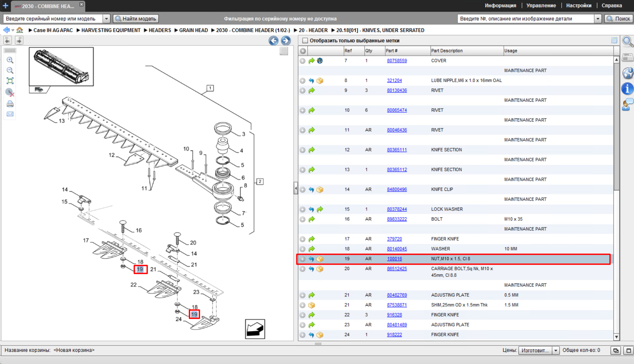Open the Настройки menu

click(x=578, y=6)
